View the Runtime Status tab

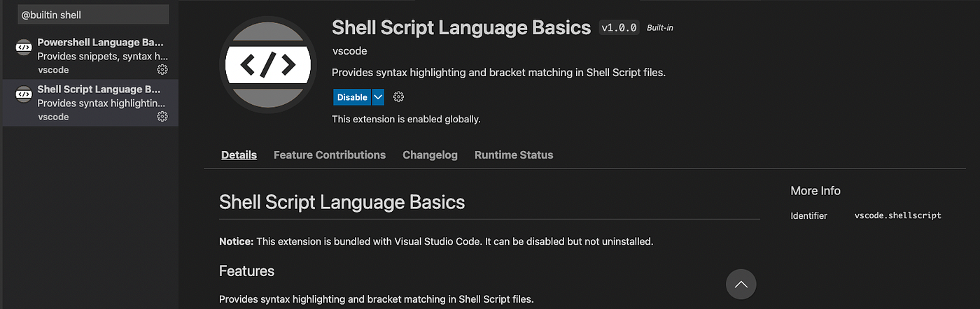514,155
